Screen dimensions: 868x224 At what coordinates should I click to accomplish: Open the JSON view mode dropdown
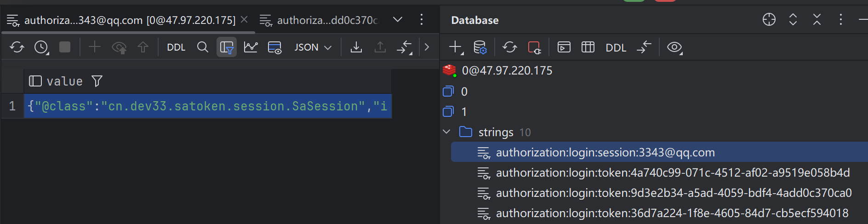tap(313, 47)
